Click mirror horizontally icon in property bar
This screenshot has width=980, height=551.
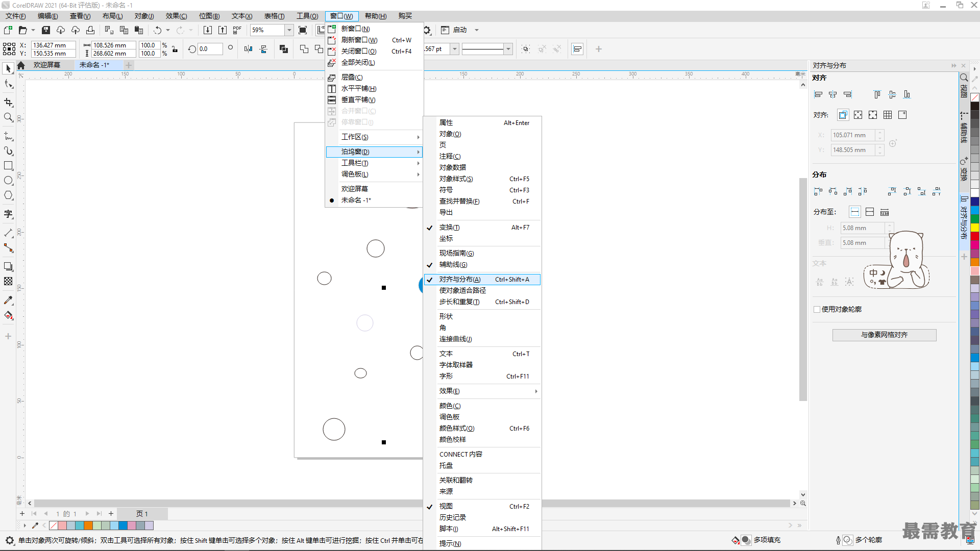[248, 49]
